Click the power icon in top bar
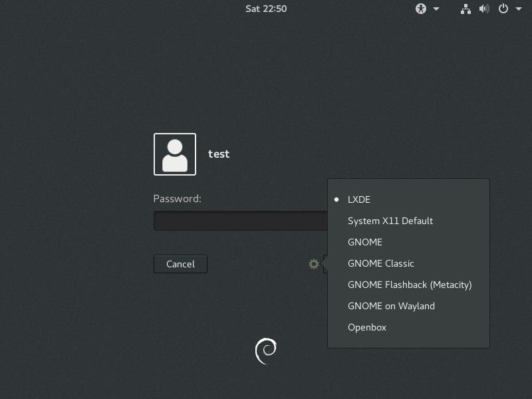532x399 pixels. (x=503, y=9)
